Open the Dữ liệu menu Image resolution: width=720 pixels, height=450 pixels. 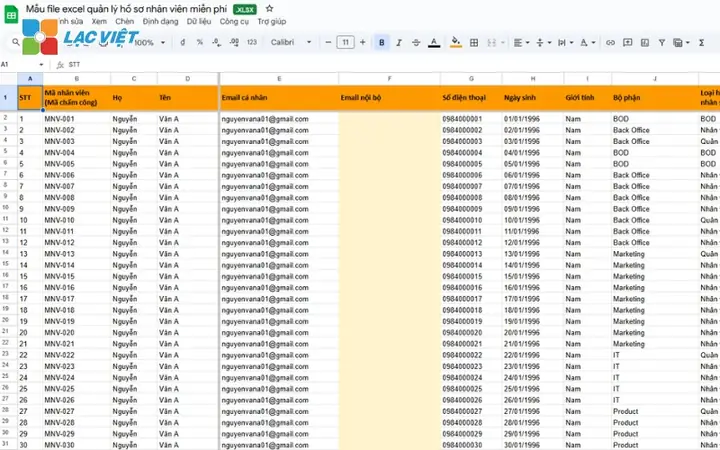(199, 21)
